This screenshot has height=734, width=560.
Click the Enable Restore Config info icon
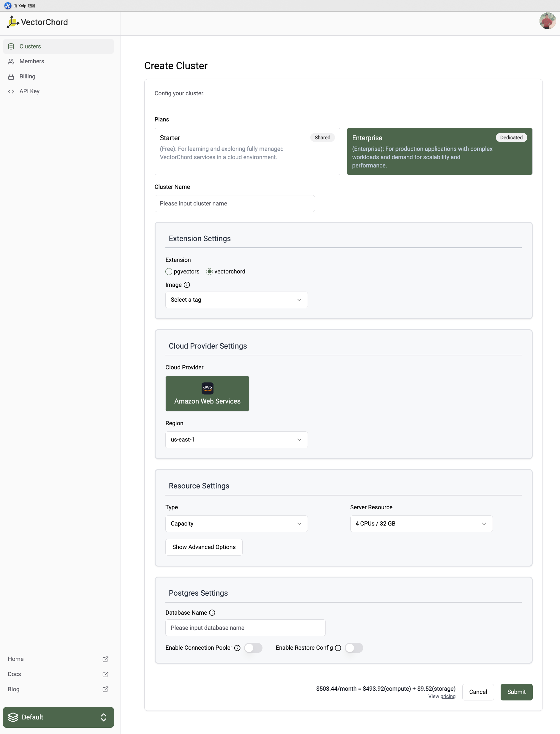338,648
